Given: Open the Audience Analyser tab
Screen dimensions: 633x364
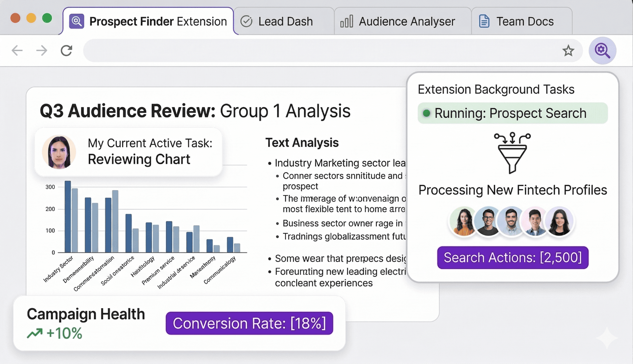Looking at the screenshot, I should pos(402,21).
